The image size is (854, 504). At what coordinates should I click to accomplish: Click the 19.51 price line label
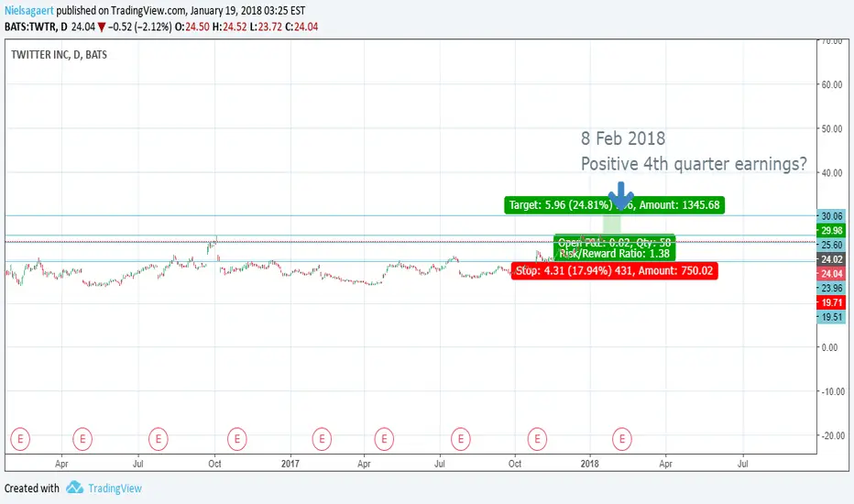pyautogui.click(x=831, y=317)
